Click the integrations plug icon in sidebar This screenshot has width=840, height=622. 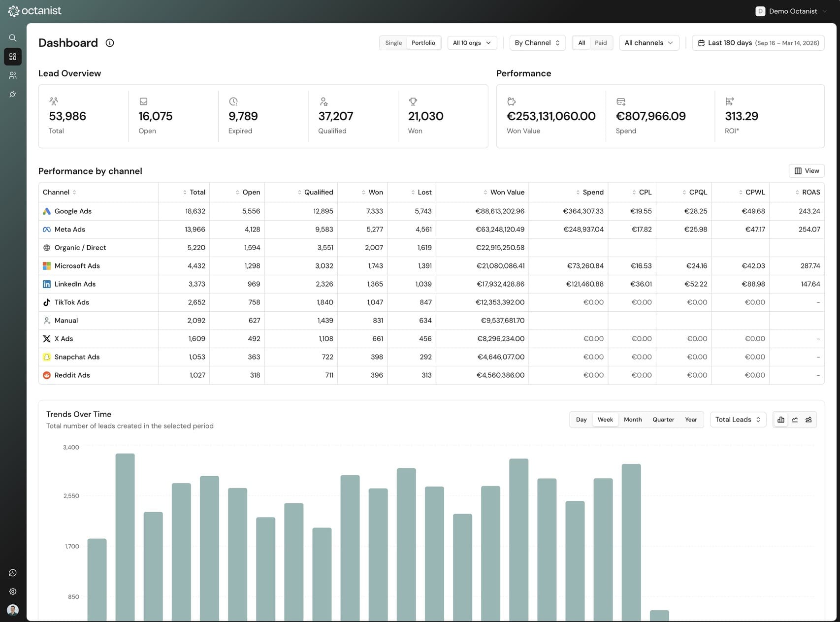click(x=13, y=94)
